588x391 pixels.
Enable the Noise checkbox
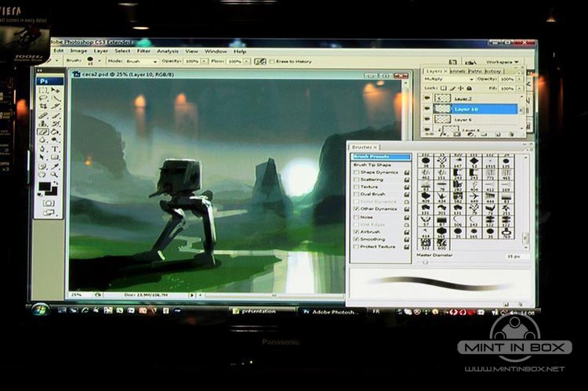coord(356,217)
